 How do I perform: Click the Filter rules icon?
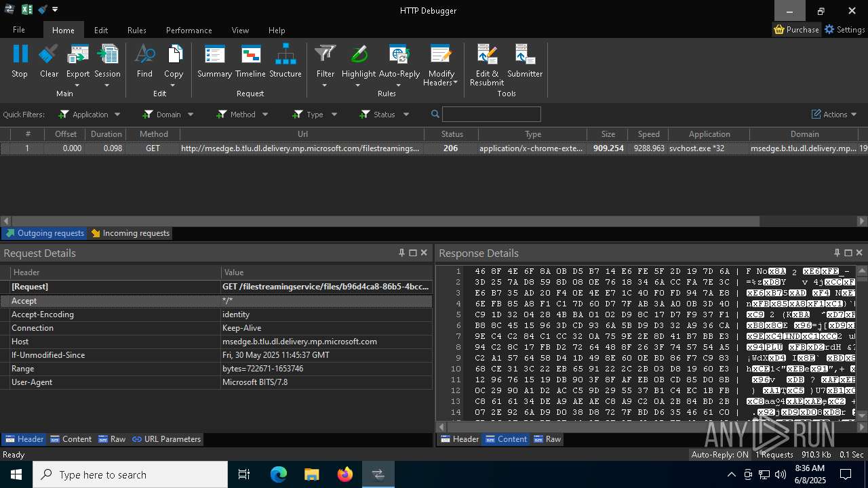click(325, 55)
